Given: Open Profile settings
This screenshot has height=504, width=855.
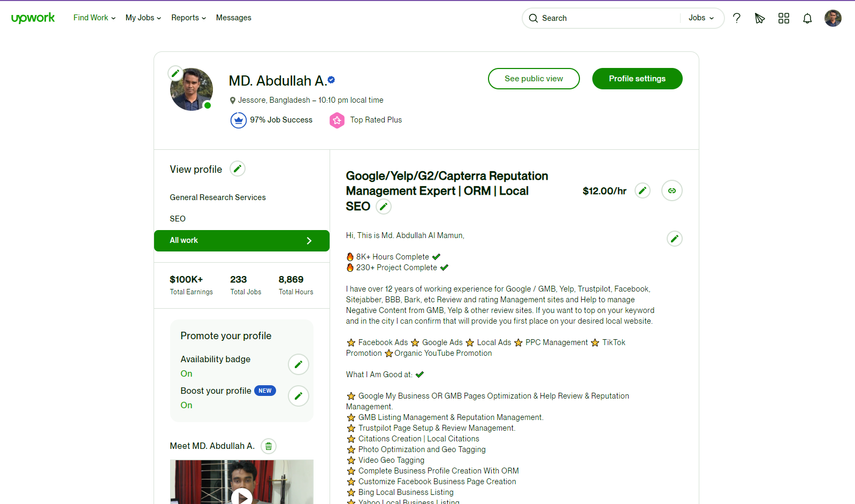Looking at the screenshot, I should pos(637,79).
